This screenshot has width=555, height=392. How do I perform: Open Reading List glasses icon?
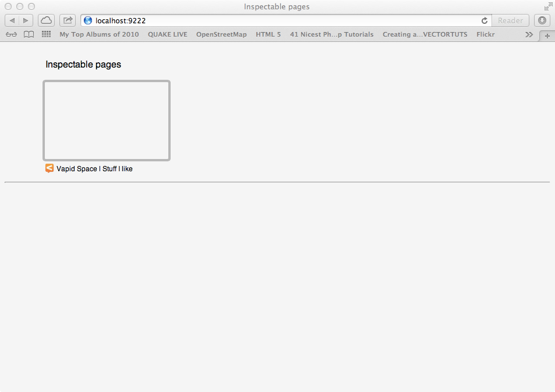[x=11, y=34]
